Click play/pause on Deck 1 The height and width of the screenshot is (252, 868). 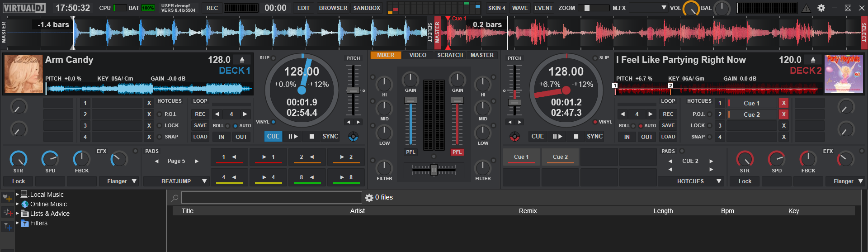pyautogui.click(x=293, y=136)
